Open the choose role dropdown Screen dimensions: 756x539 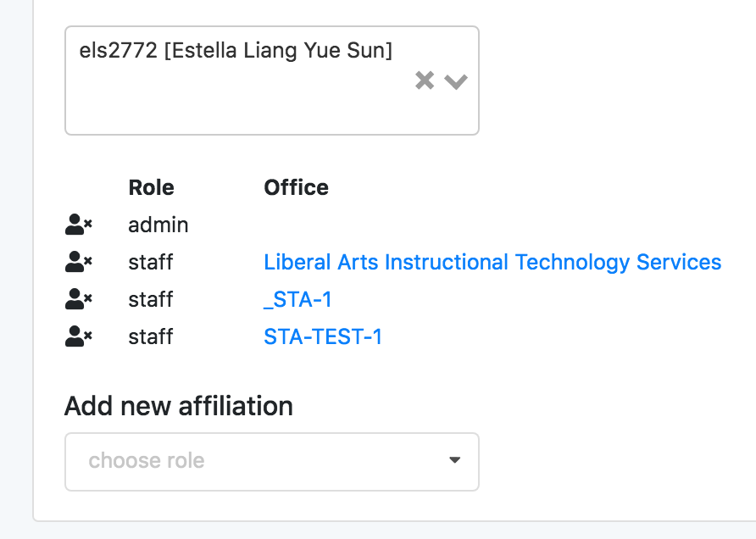[272, 462]
